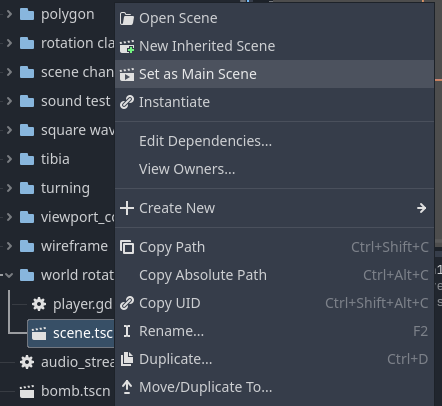Screen dimensions: 442x406
Task: Collapse the world rotation folder
Action: click(9, 275)
